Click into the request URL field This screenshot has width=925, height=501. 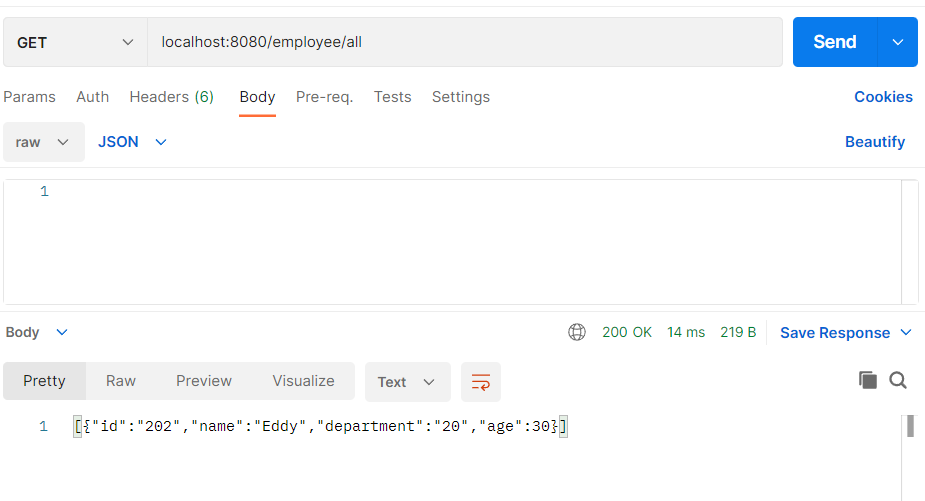[465, 42]
